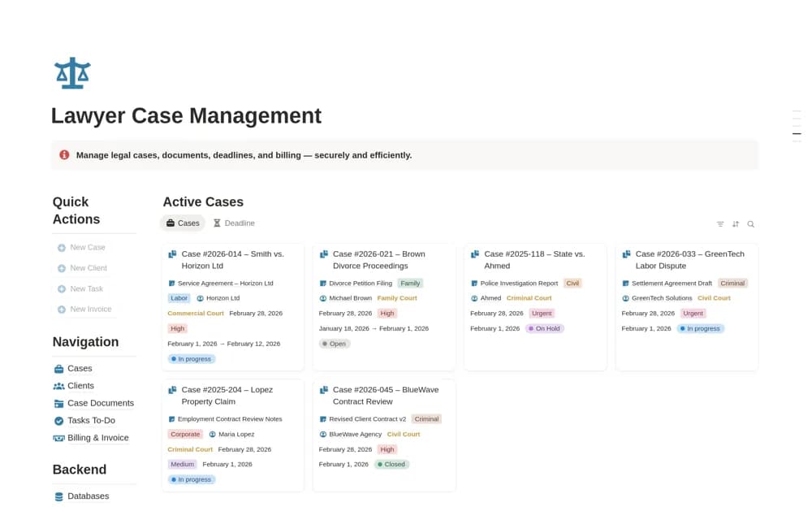Click the folder icon next to Case Documents
Image resolution: width=812 pixels, height=507 pixels.
click(58, 403)
